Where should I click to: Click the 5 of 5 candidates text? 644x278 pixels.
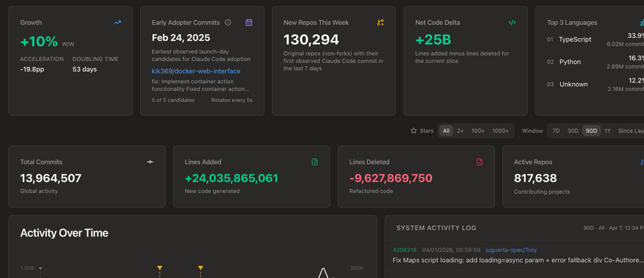[173, 100]
